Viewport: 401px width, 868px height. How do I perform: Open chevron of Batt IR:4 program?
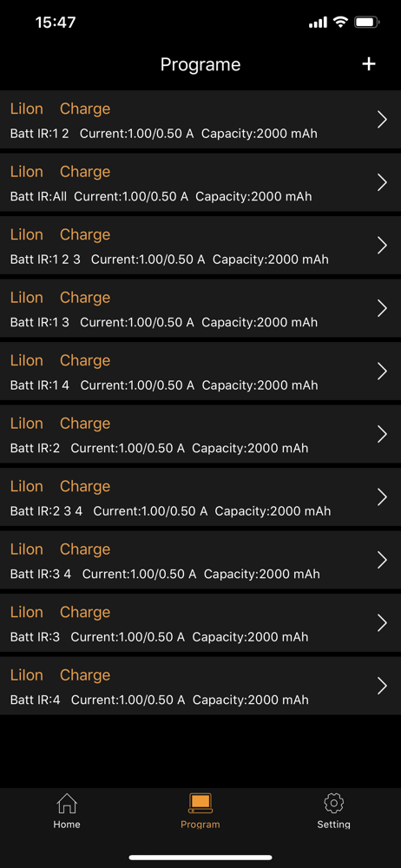[382, 686]
